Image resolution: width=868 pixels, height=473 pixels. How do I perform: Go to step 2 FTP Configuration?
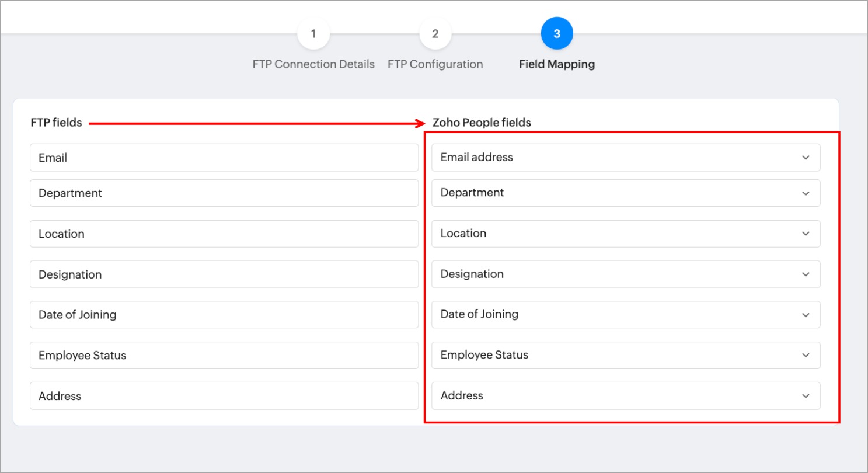pyautogui.click(x=435, y=34)
